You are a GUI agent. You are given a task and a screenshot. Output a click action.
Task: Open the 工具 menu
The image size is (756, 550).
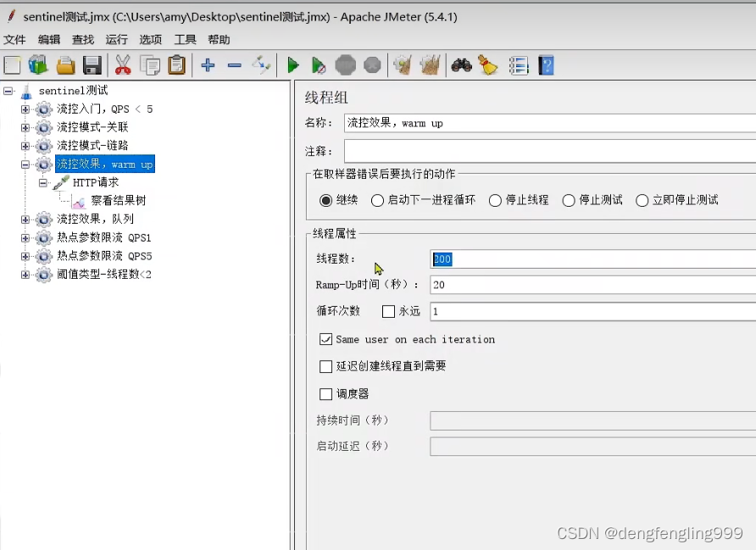tap(185, 40)
